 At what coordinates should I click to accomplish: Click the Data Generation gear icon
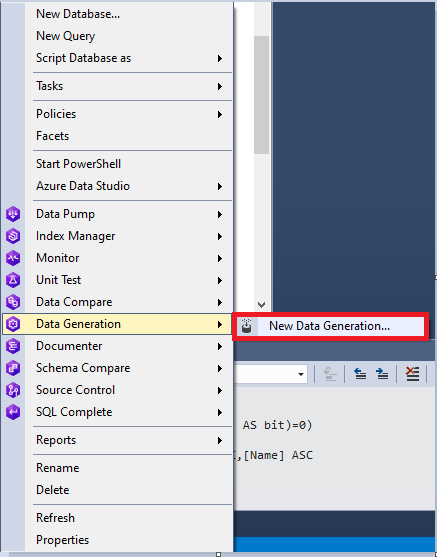[x=13, y=324]
